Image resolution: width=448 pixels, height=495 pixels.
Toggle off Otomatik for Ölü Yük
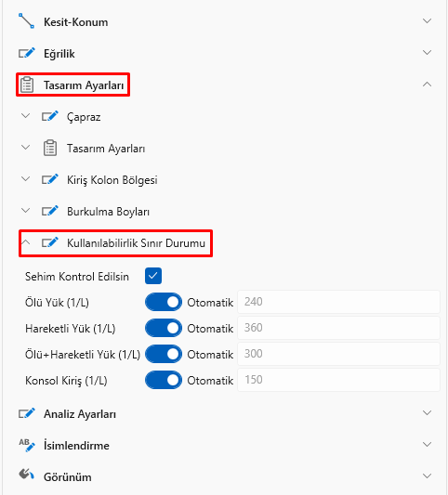coord(164,302)
